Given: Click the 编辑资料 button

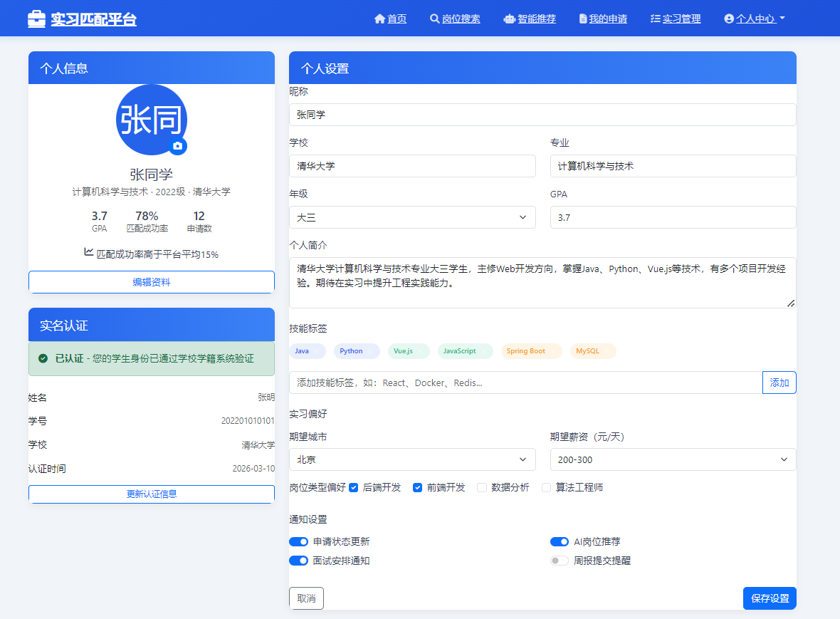Looking at the screenshot, I should point(151,282).
